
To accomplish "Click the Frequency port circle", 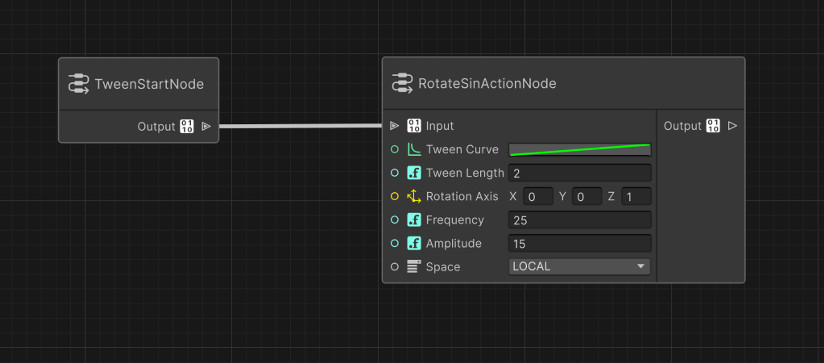I will coord(395,220).
